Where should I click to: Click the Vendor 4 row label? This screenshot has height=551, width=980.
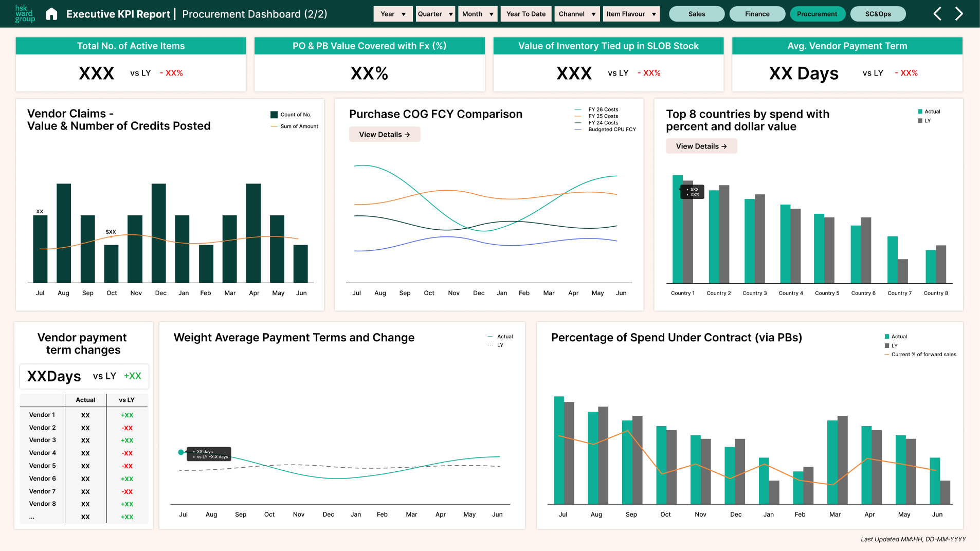(x=42, y=453)
